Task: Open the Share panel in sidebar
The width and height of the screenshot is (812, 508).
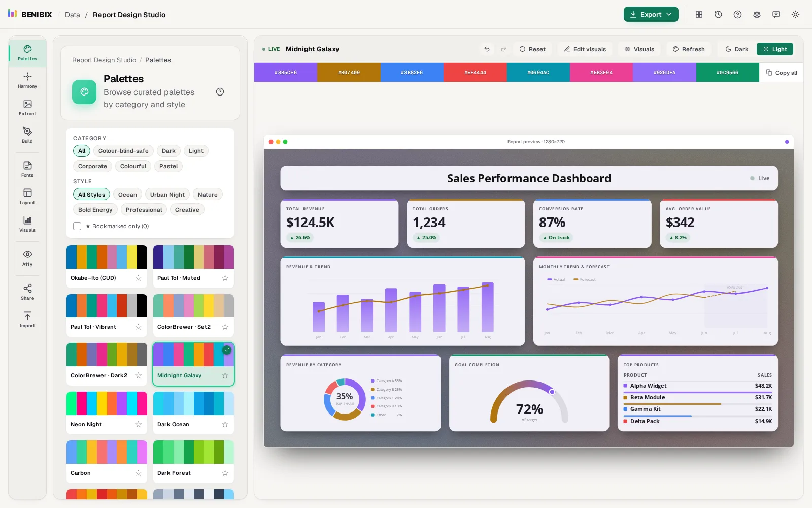Action: click(27, 292)
